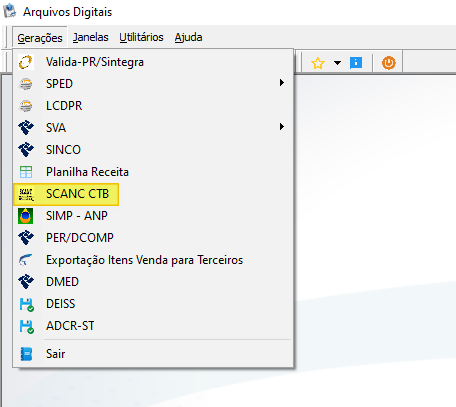This screenshot has height=407, width=456.
Task: Open the Janelas menu
Action: tap(90, 37)
